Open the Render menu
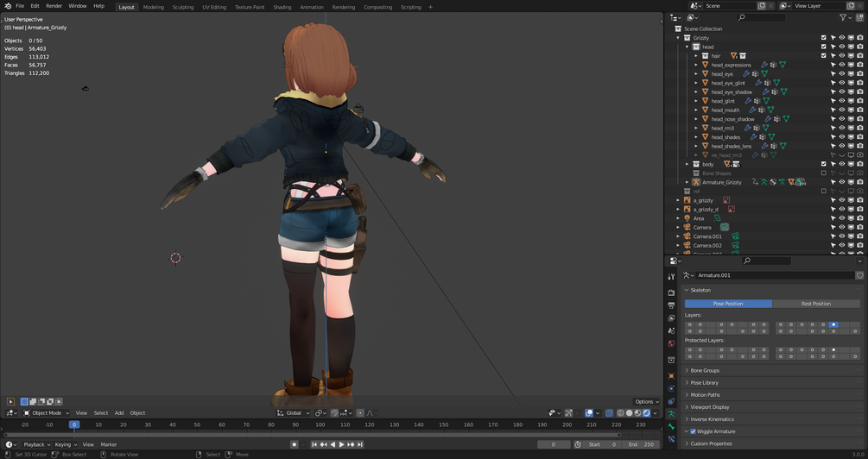Image resolution: width=868 pixels, height=459 pixels. click(x=54, y=5)
